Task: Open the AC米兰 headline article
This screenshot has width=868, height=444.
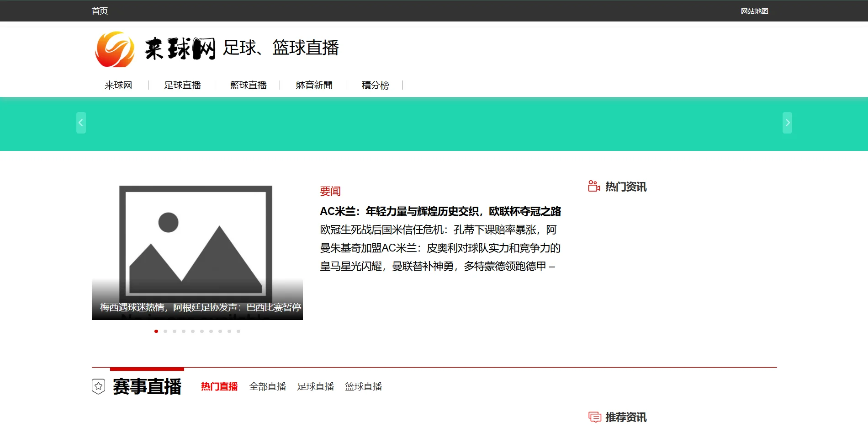Action: click(440, 211)
